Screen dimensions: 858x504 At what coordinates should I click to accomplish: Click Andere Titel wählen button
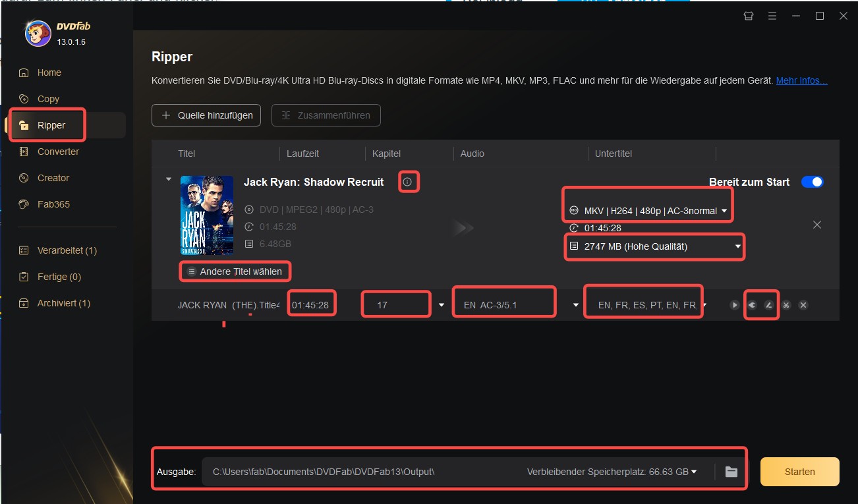[235, 271]
